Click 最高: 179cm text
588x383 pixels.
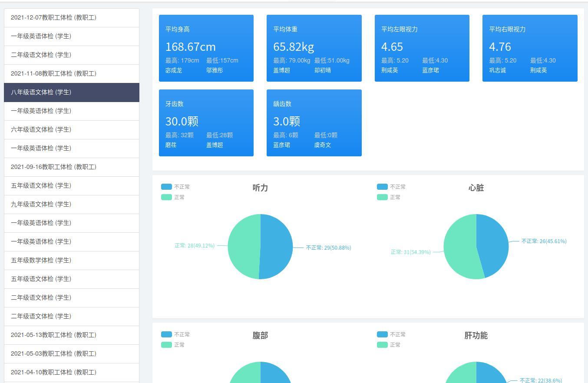click(182, 61)
